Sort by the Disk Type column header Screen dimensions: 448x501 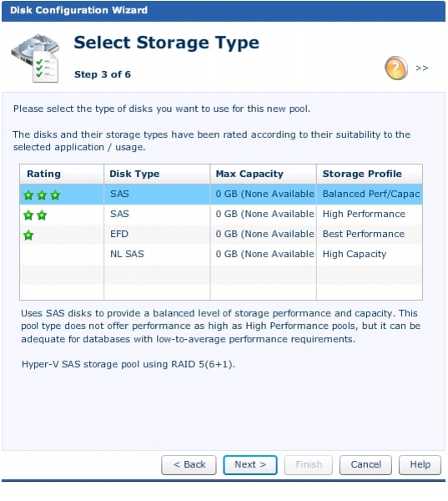point(157,174)
